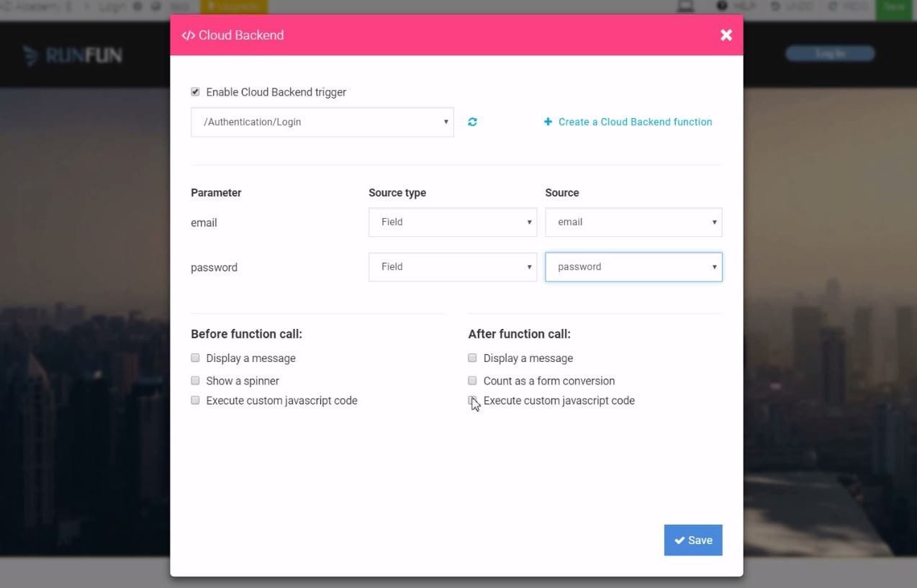Click the refresh icon beside the function dropdown
Screen dimensions: 917x588
pyautogui.click(x=472, y=122)
